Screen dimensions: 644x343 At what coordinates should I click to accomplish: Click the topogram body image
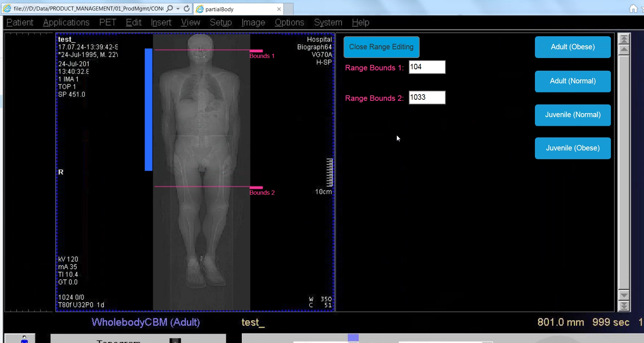click(201, 172)
